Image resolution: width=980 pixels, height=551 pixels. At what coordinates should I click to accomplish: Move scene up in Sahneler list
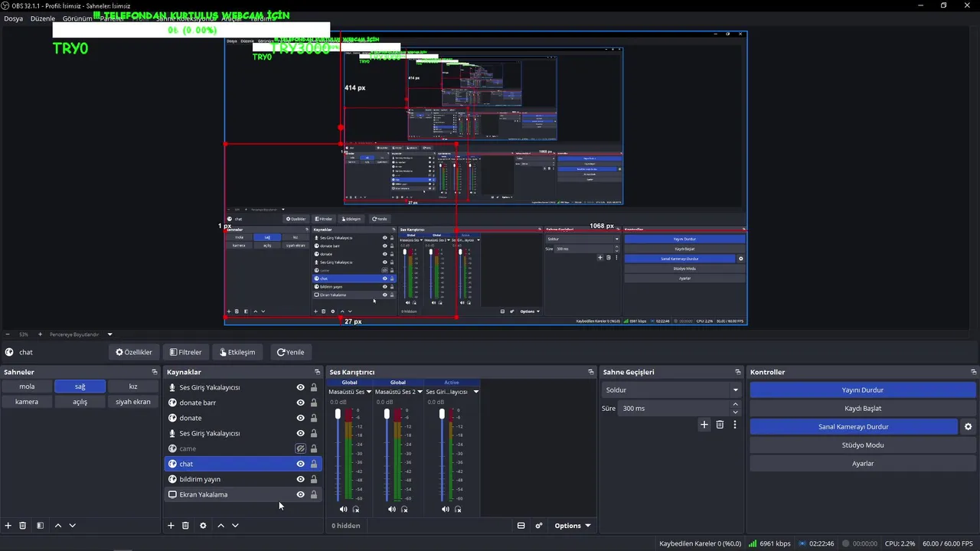pyautogui.click(x=58, y=526)
